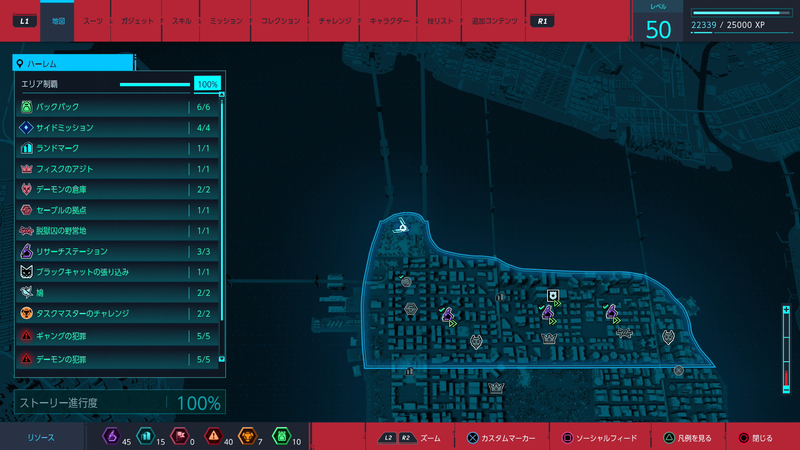
Task: Click the カスタムマーカー button prompt
Action: coord(501,438)
